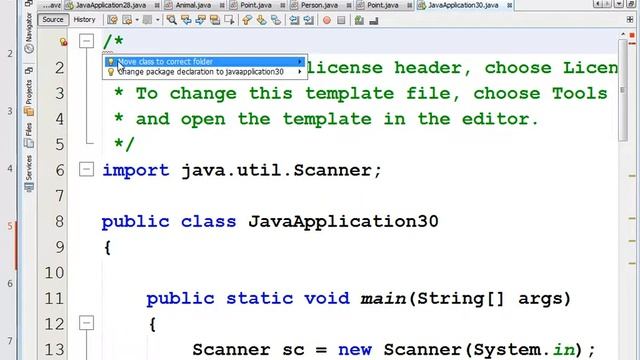
Task: Click Find Next Occurrence icon
Action: click(200, 20)
